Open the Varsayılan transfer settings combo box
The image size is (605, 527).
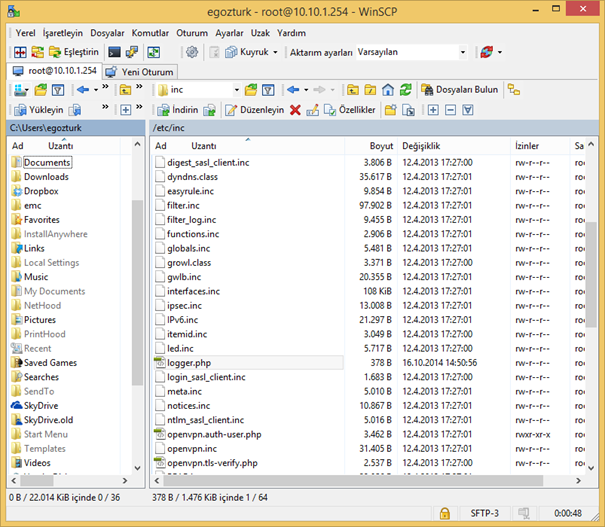411,52
